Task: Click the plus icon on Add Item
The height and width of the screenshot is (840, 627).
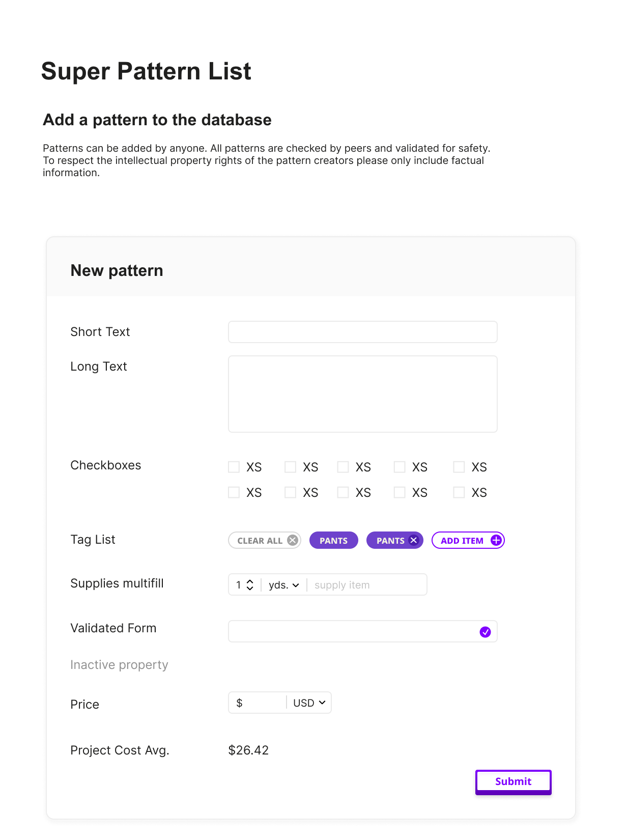Action: coord(496,540)
